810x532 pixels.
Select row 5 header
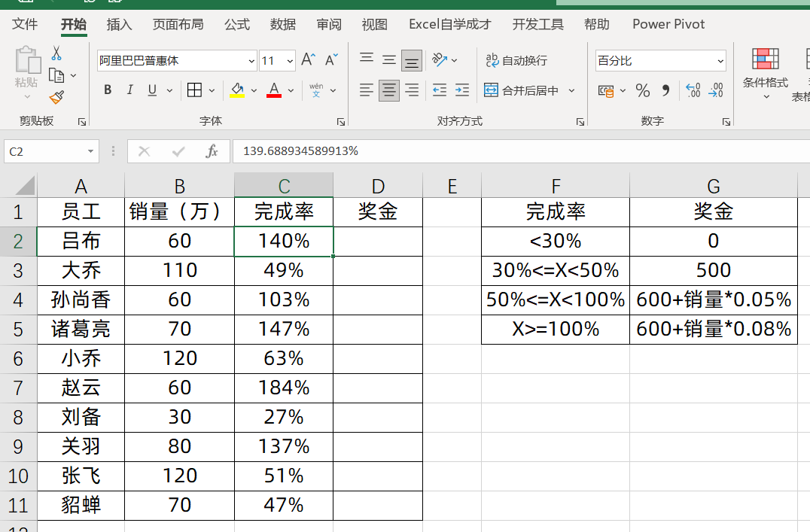(18, 329)
